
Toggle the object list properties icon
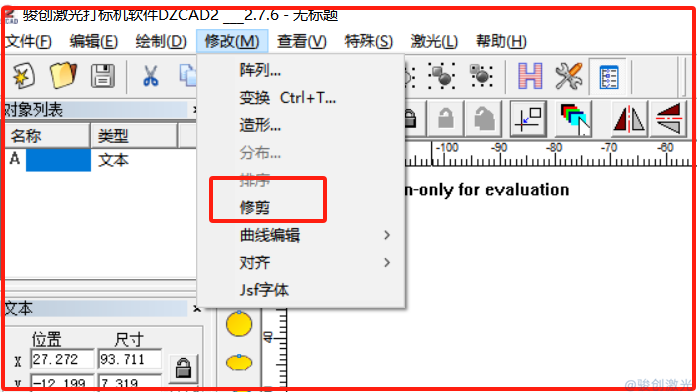tap(608, 76)
